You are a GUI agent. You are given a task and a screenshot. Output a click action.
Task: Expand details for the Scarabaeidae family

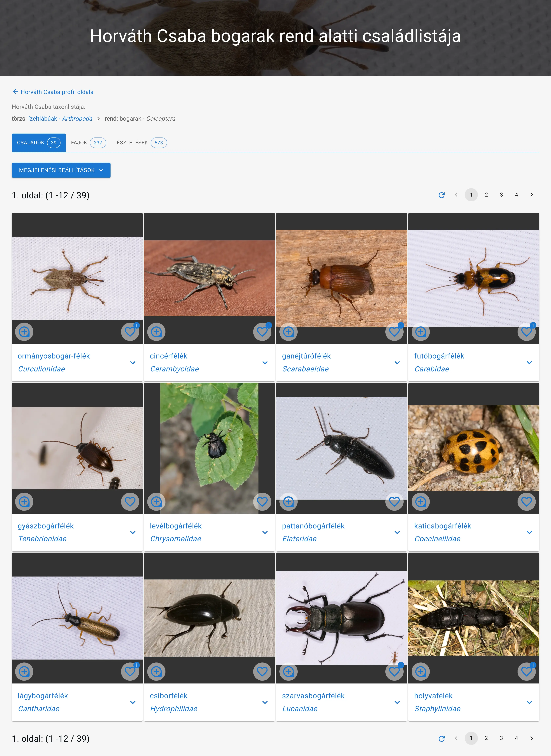397,362
